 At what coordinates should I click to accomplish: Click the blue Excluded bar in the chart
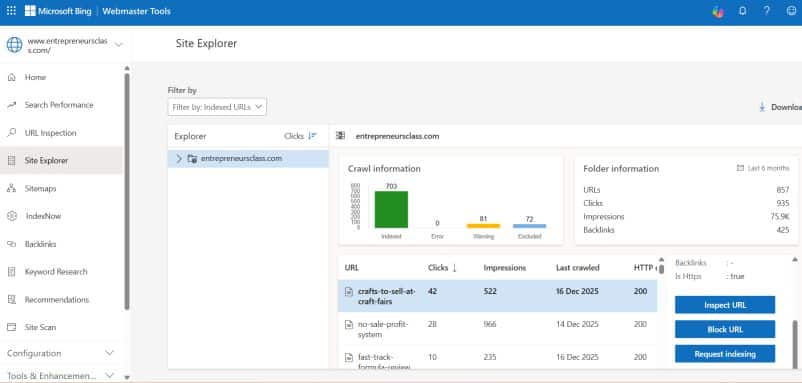(x=529, y=226)
